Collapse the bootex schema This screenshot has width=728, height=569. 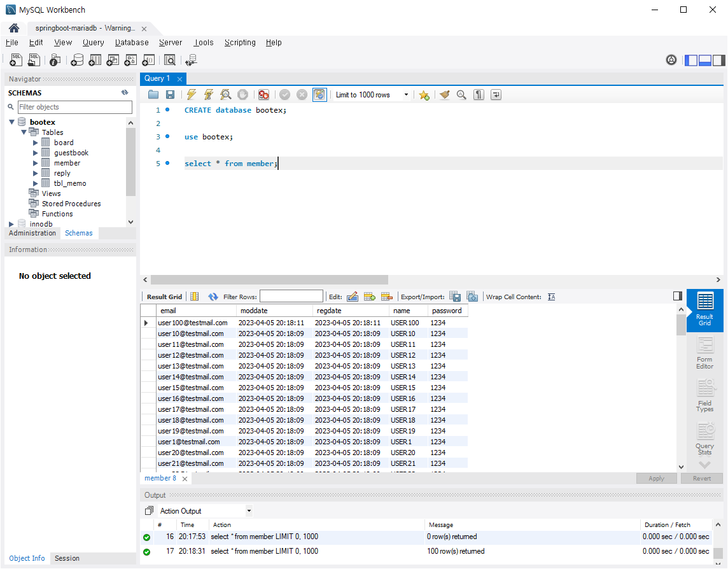(x=12, y=122)
